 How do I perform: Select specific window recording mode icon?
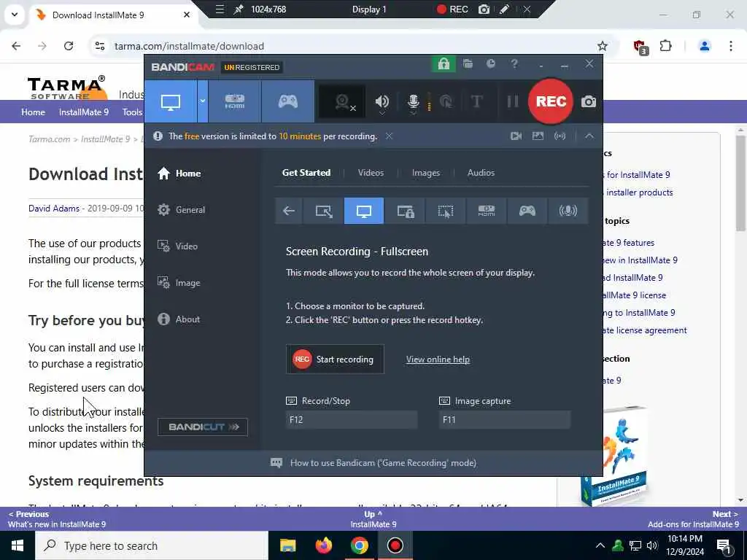pyautogui.click(x=405, y=211)
